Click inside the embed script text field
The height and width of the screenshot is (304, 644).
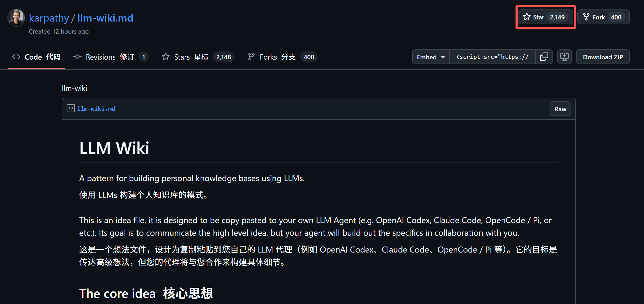[x=492, y=57]
